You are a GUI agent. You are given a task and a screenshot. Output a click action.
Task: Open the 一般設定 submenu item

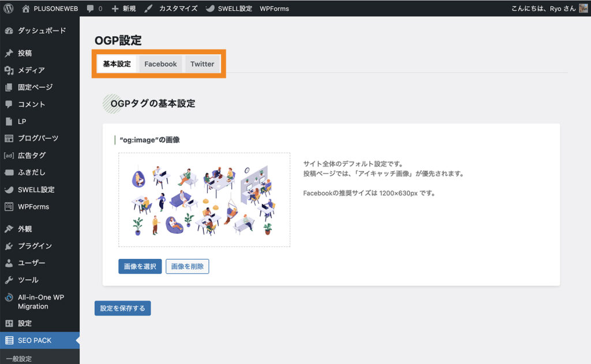click(x=18, y=359)
